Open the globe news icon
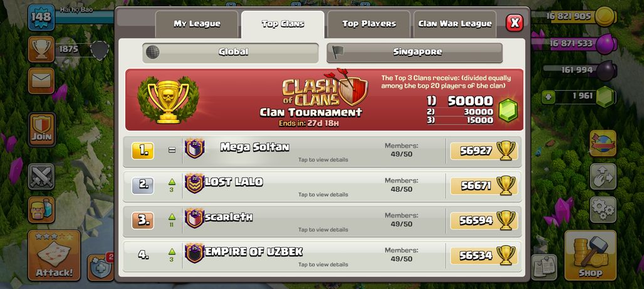644x289 pixels. point(603,143)
